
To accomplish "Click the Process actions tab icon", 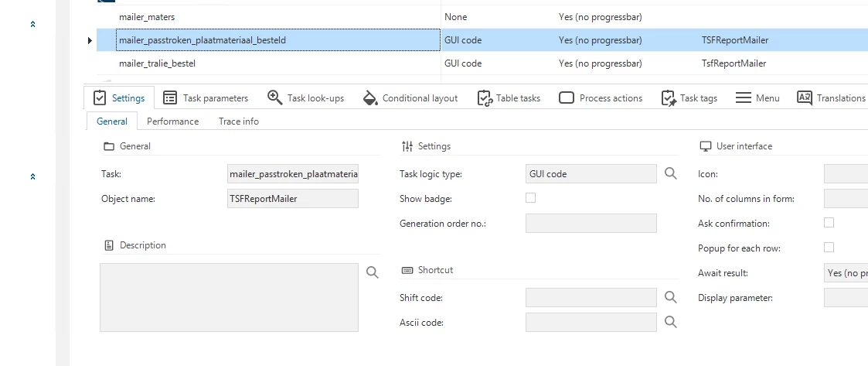I will (566, 98).
